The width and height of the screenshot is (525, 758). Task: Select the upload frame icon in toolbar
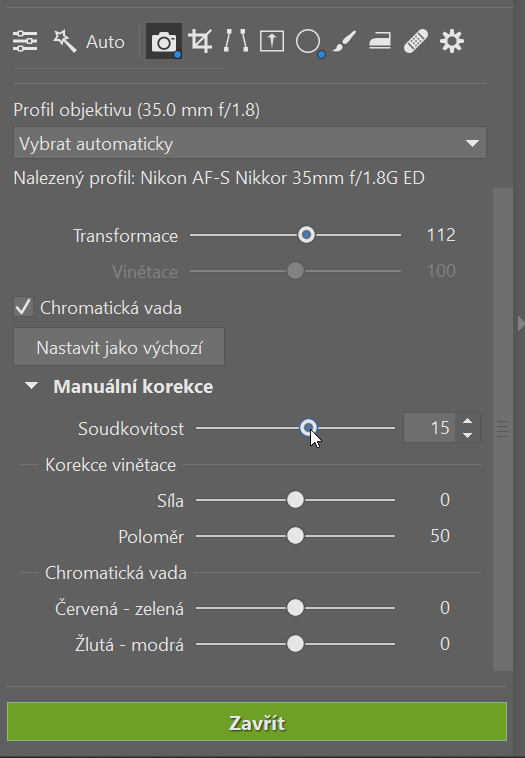[x=272, y=42]
